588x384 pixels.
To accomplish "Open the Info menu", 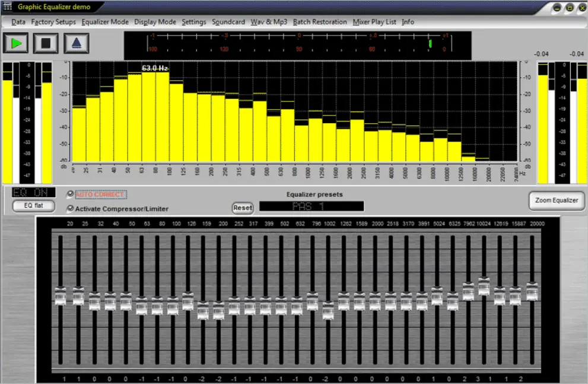I will pos(408,22).
